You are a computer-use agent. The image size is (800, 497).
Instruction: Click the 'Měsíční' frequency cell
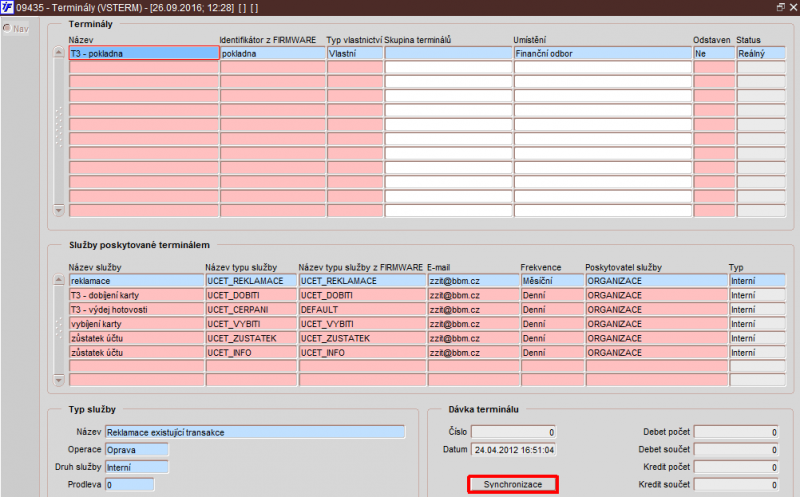click(552, 281)
